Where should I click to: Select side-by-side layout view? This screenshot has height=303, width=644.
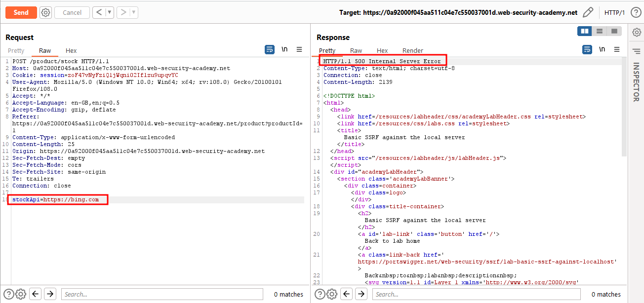[x=585, y=31]
